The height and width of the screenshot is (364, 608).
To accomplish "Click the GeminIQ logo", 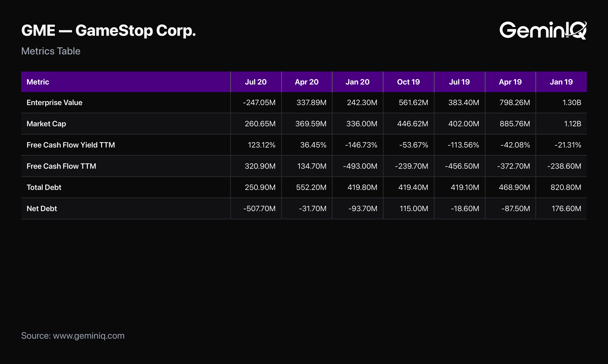I will coord(543,30).
